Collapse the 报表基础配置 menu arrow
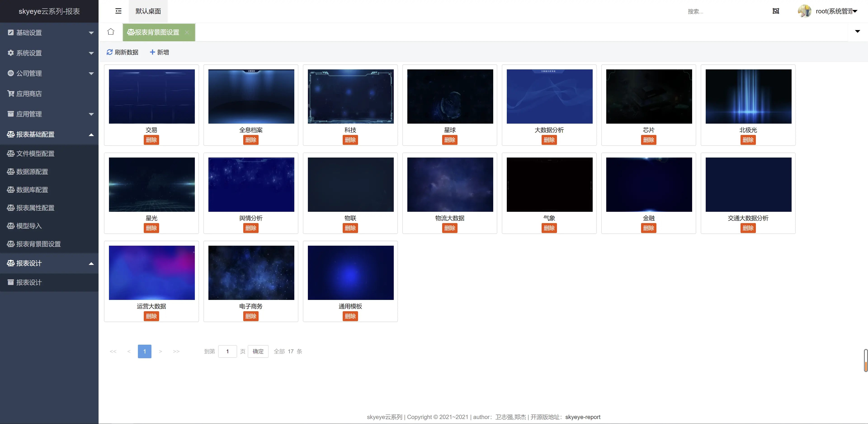The width and height of the screenshot is (868, 424). click(x=91, y=134)
